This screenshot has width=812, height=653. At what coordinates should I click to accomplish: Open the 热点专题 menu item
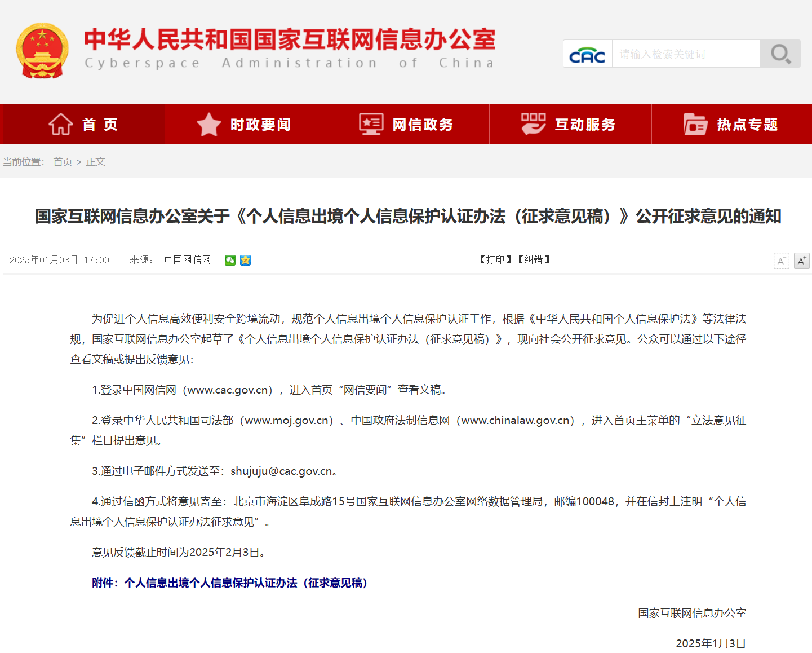(x=732, y=124)
